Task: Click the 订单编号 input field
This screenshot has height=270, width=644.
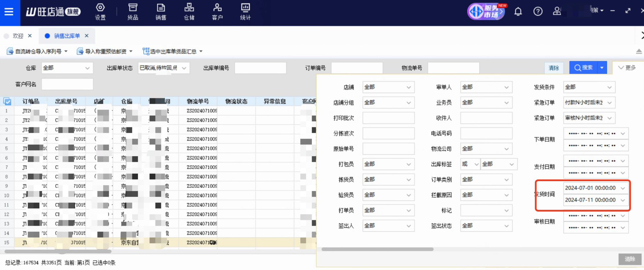Action: pyautogui.click(x=357, y=68)
